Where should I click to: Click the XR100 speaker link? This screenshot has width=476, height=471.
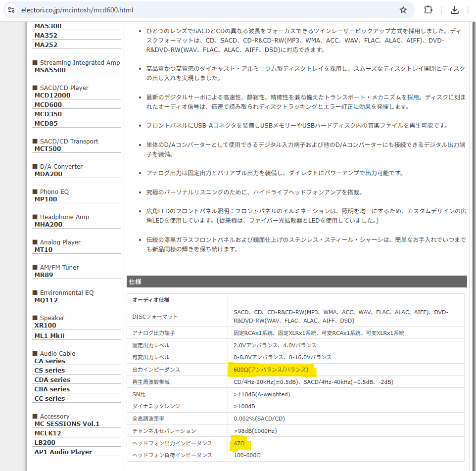click(45, 326)
